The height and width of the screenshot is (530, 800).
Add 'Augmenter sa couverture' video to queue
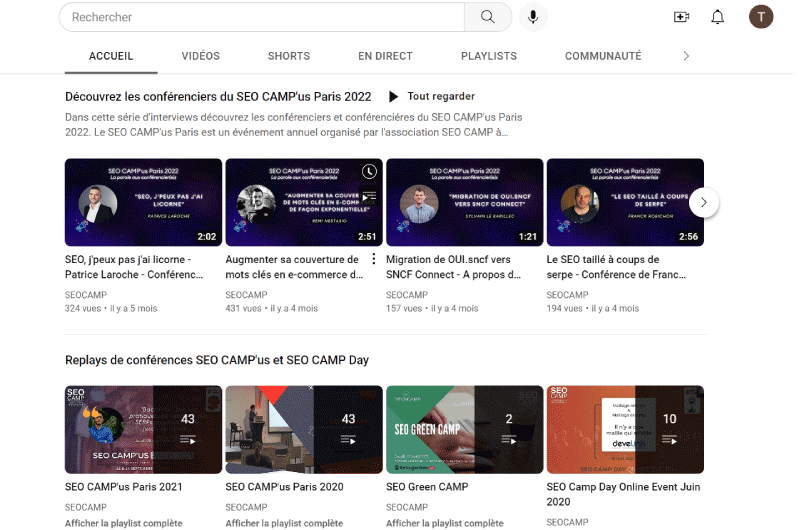[369, 196]
